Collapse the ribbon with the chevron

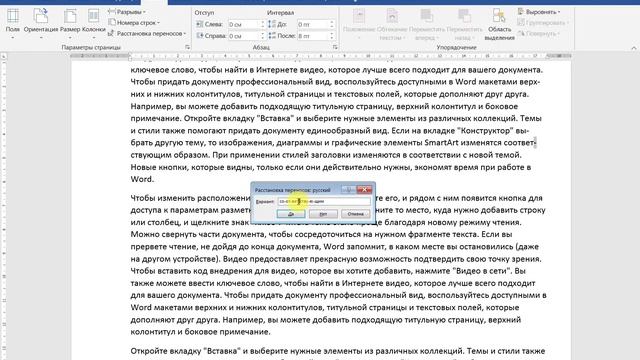click(633, 48)
